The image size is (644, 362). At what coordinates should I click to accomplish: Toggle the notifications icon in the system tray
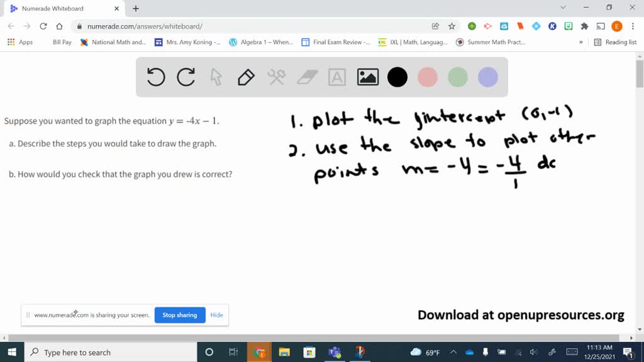[627, 353]
